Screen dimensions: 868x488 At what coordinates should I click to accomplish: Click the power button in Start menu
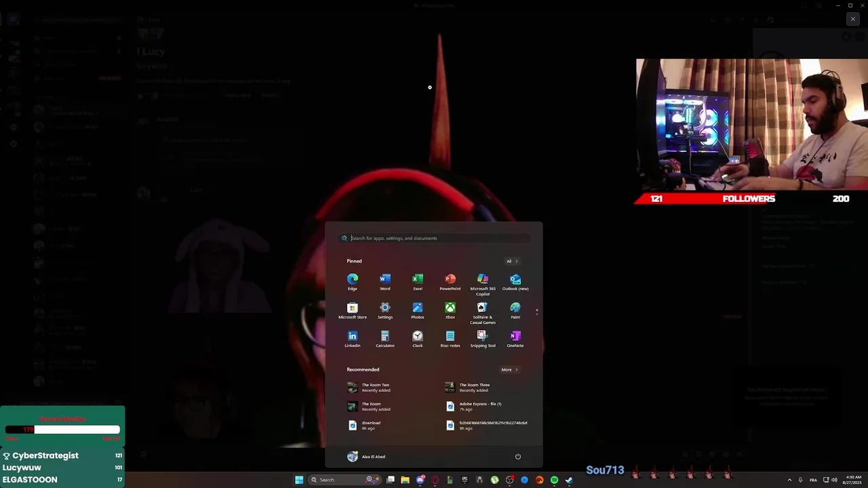tap(518, 457)
